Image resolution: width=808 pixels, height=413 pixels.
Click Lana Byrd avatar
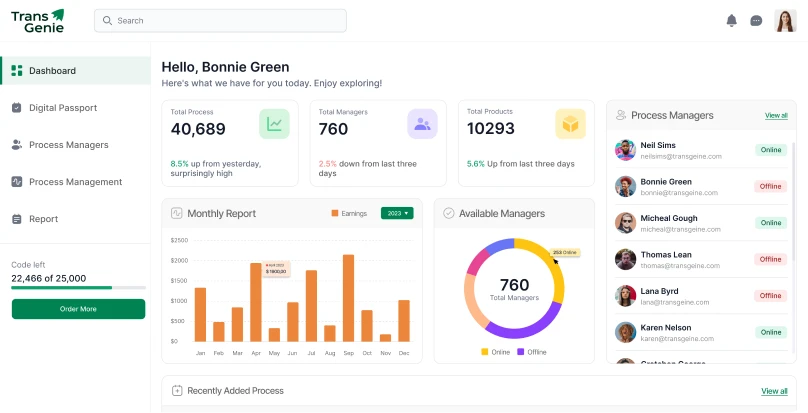[x=626, y=296]
